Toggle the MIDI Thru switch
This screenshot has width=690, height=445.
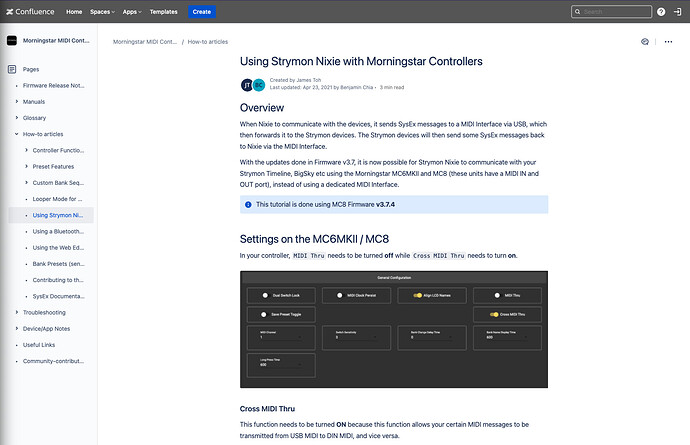coord(497,295)
